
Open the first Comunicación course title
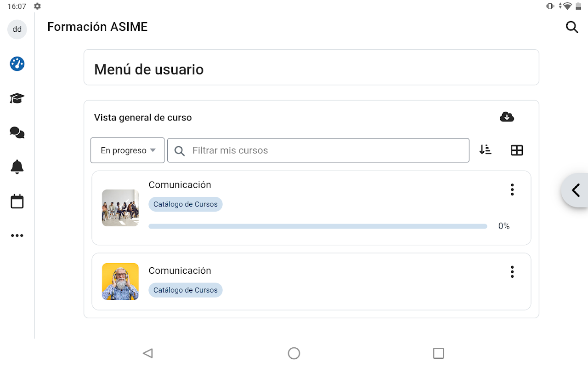180,185
